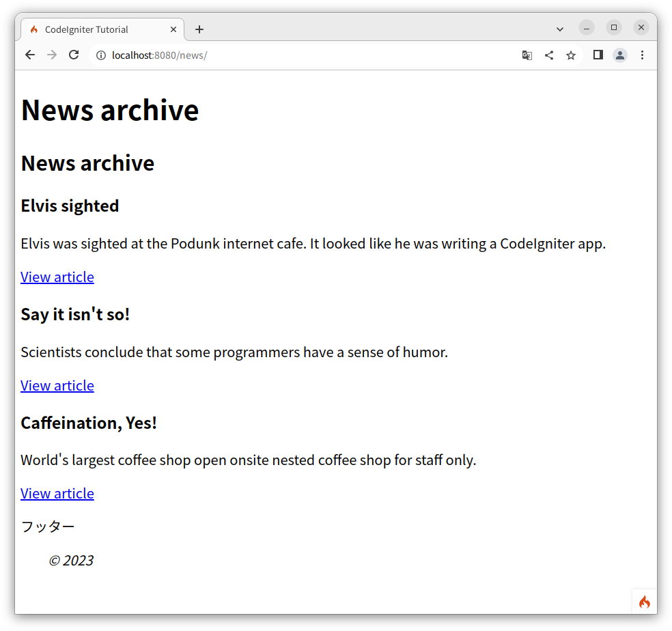Open the profile avatar menu
The image size is (672, 631).
coord(620,55)
